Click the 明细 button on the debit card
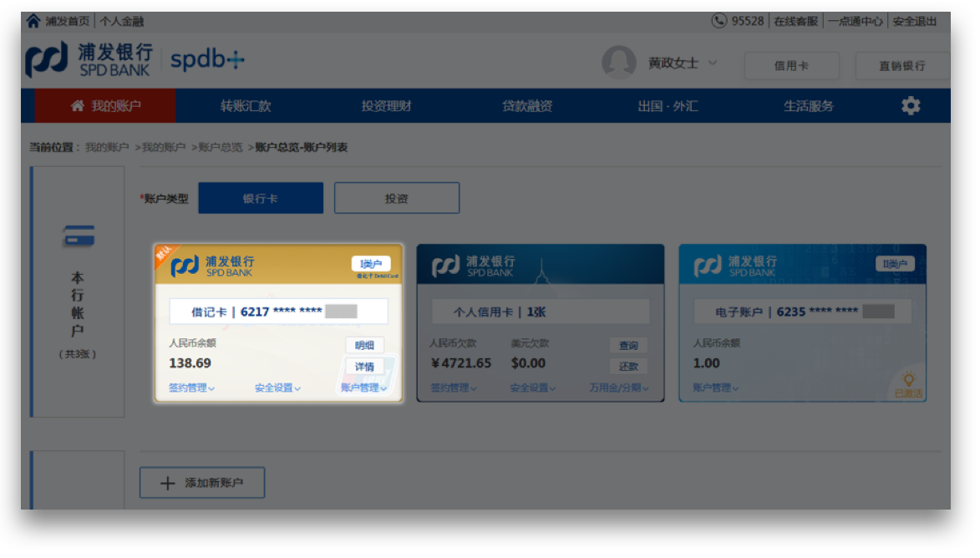This screenshot has width=980, height=558. coord(365,346)
